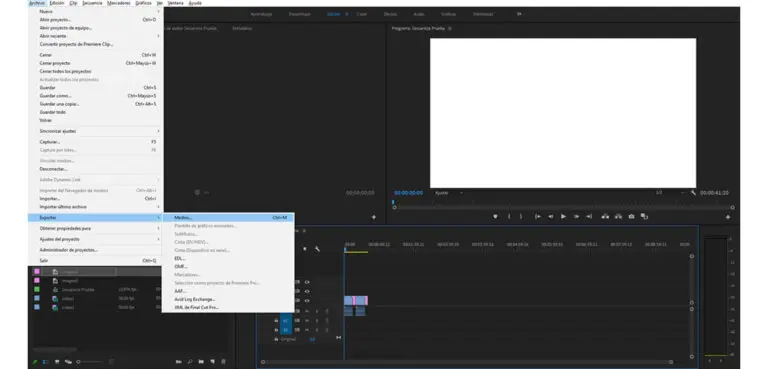Image resolution: width=768 pixels, height=369 pixels.
Task: Click Importar... in Archivo menu
Action: [x=96, y=199]
